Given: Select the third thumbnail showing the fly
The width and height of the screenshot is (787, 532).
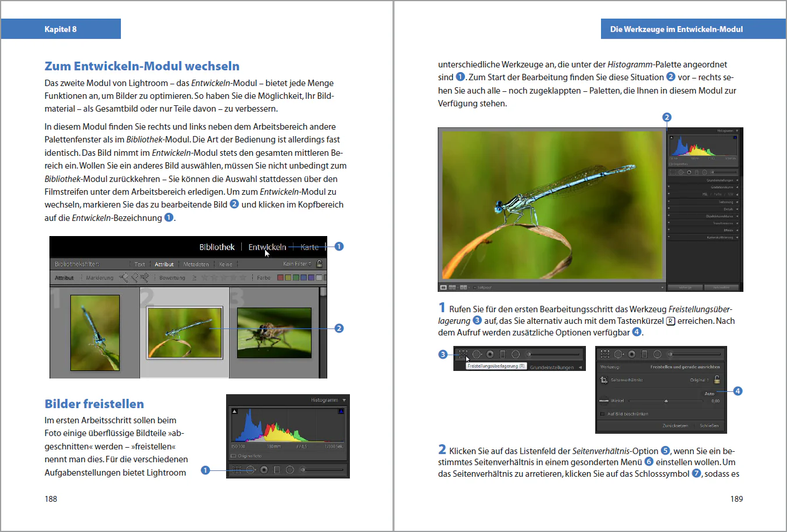Looking at the screenshot, I should coord(274,333).
